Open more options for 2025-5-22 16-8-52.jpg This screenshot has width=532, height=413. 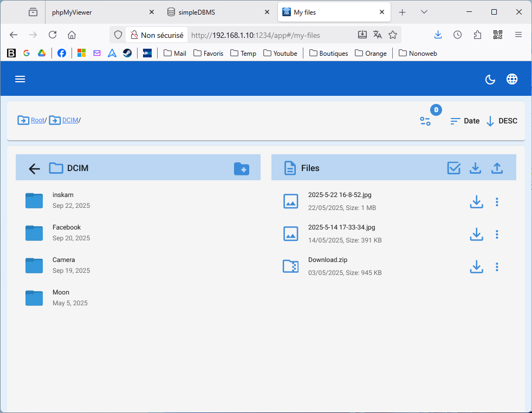tap(497, 202)
